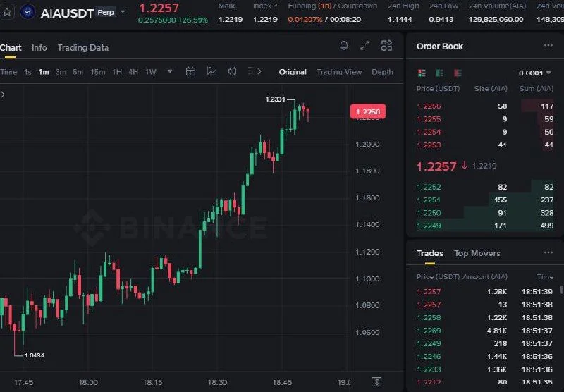This screenshot has width=564, height=392.
Task: Click ask price 1.2256 in order book
Action: (429, 106)
